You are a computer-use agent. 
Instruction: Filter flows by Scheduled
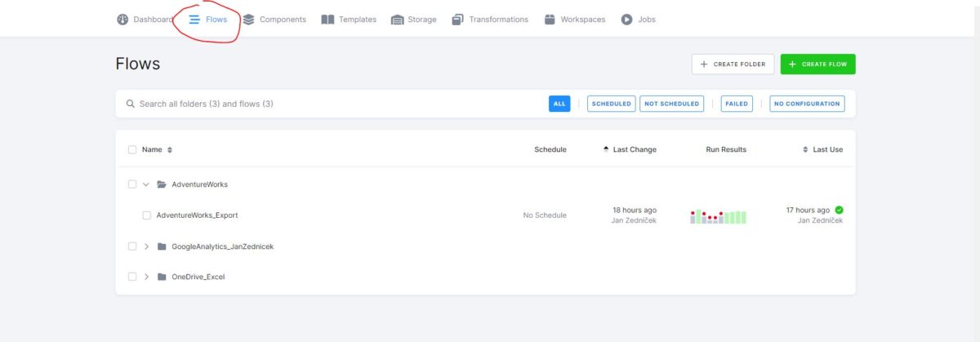coord(612,104)
